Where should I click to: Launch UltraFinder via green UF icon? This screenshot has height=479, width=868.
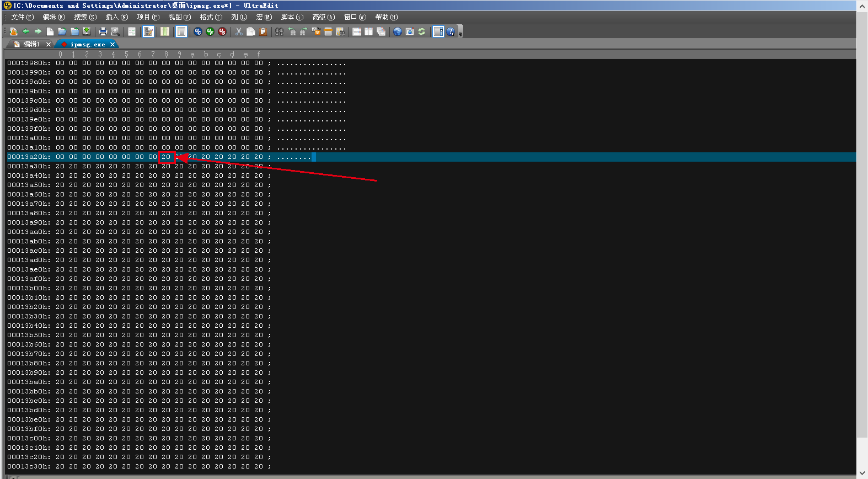click(x=211, y=31)
